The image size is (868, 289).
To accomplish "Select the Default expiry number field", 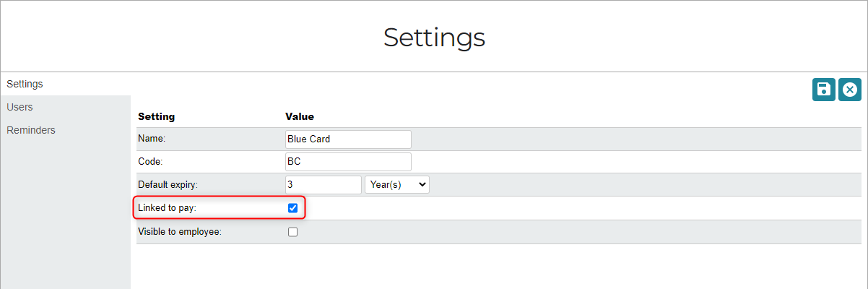I will [x=323, y=184].
